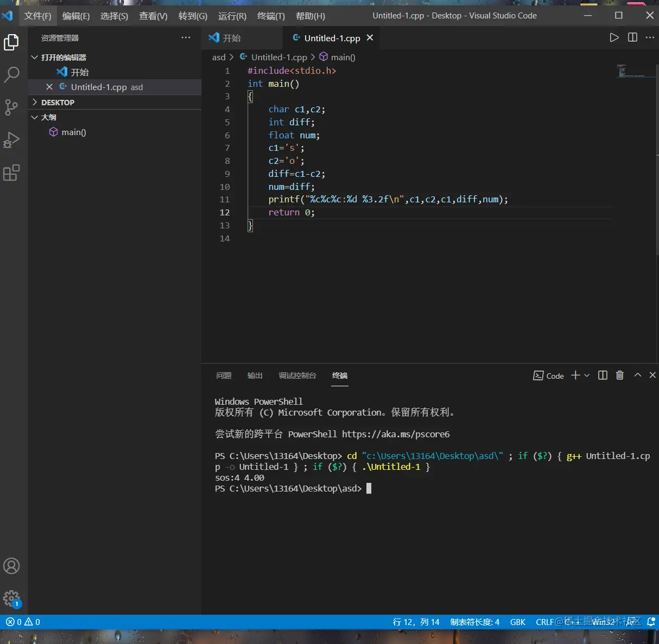Open the Explorer view in activity bar

[x=11, y=42]
